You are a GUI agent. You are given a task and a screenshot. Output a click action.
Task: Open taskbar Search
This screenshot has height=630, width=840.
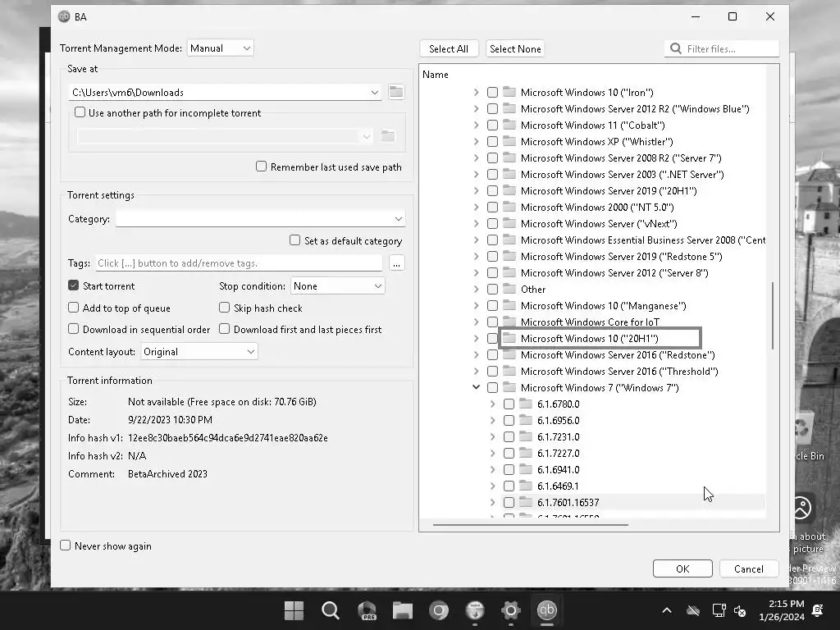pos(330,610)
